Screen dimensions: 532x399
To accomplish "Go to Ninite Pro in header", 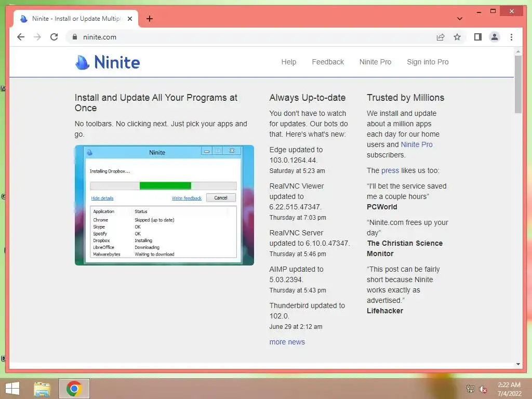I will pyautogui.click(x=375, y=62).
